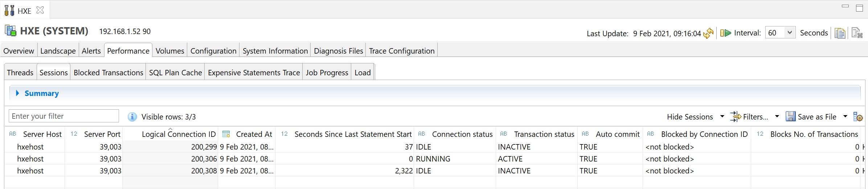Click the blue info icon beside Visible rows

point(132,117)
